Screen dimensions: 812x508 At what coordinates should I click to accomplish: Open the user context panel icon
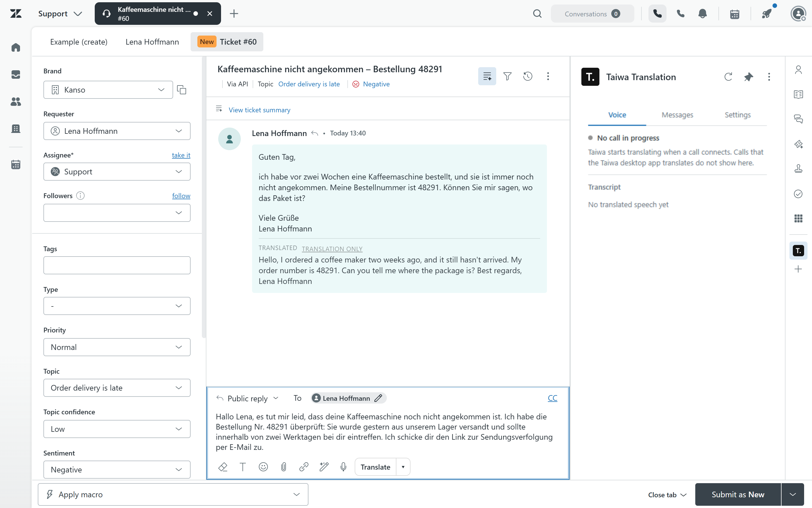point(798,70)
